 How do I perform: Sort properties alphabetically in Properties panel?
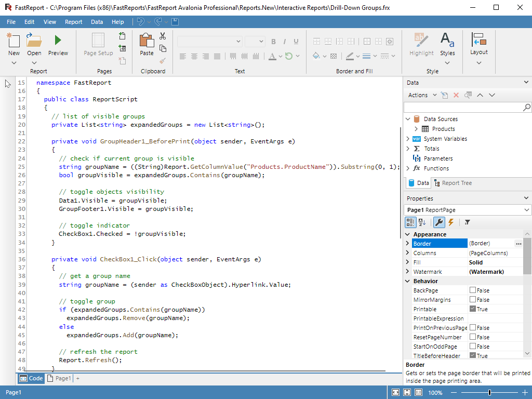coord(422,222)
